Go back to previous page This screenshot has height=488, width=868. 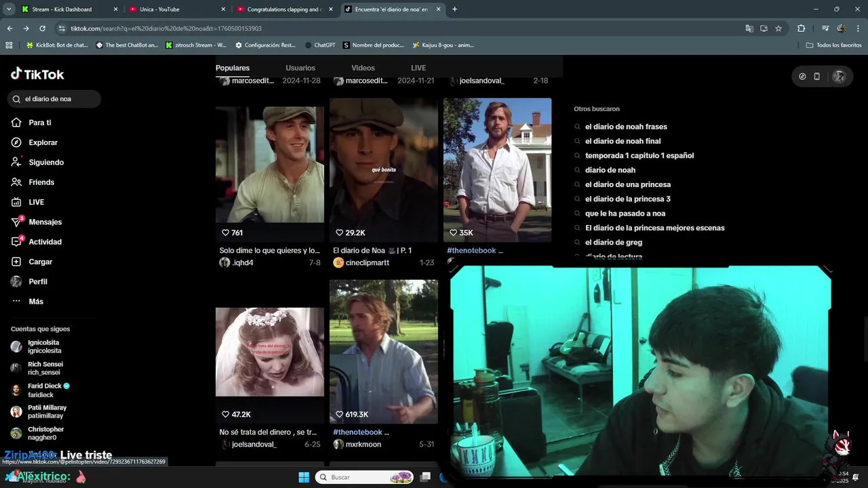(x=9, y=28)
